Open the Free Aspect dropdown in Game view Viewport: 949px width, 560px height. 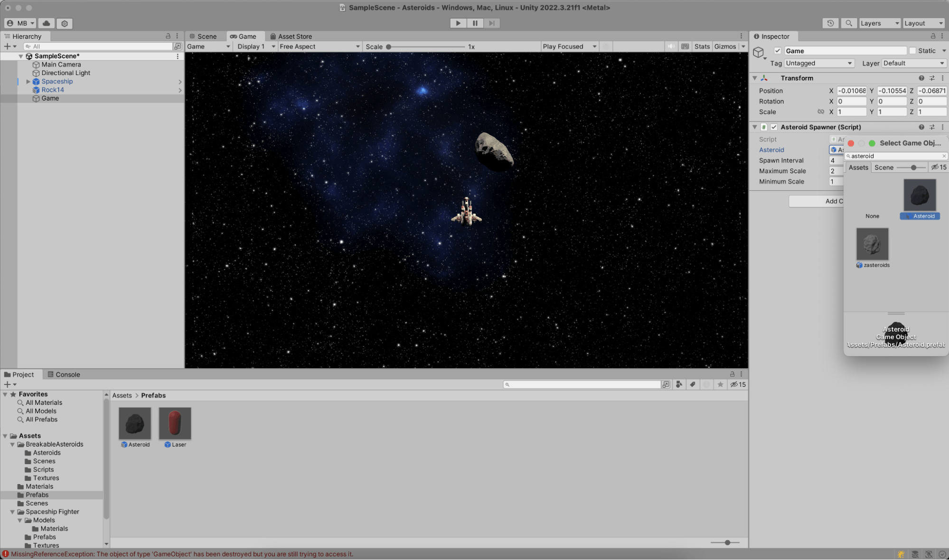[319, 46]
